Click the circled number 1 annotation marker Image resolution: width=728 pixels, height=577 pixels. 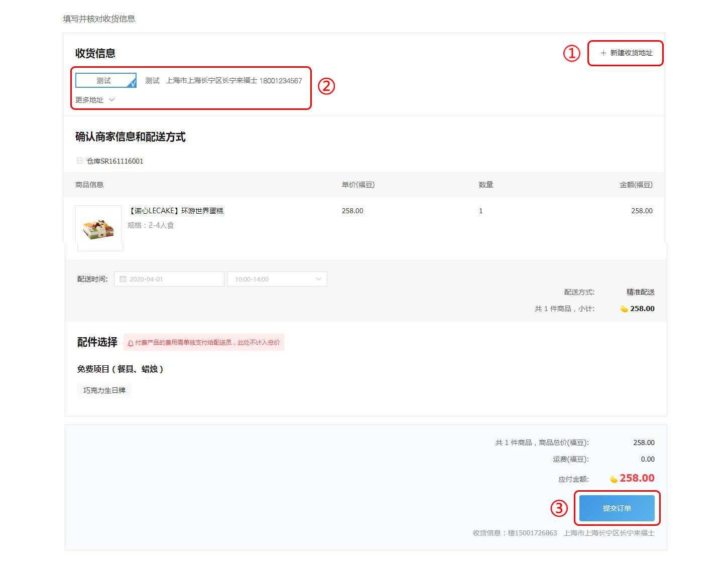(x=571, y=53)
